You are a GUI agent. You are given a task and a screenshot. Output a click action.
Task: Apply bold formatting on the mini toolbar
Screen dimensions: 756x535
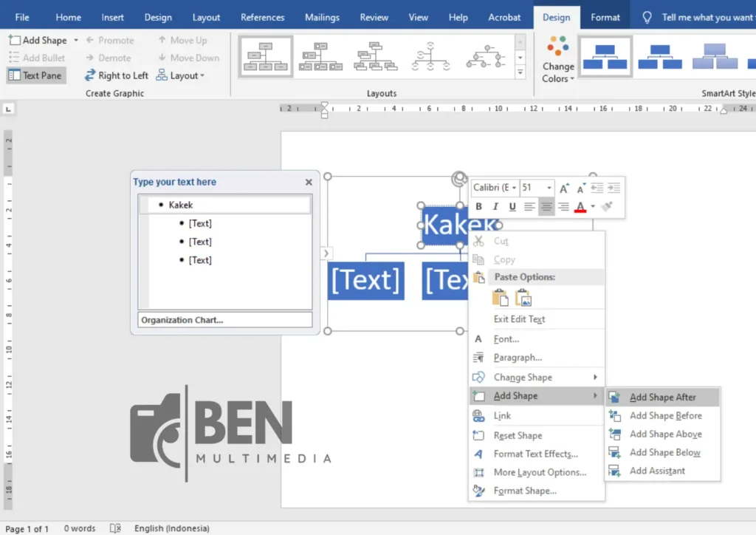point(480,206)
